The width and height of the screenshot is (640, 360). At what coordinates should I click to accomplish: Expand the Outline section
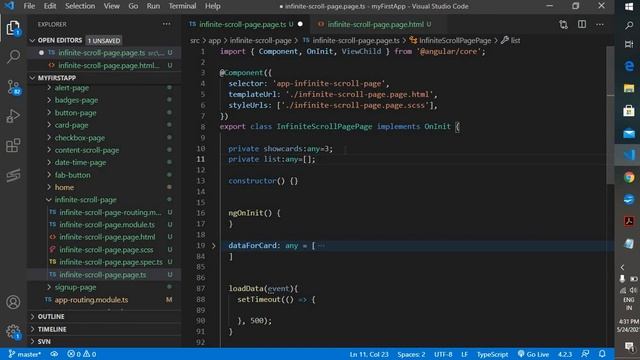coord(51,317)
